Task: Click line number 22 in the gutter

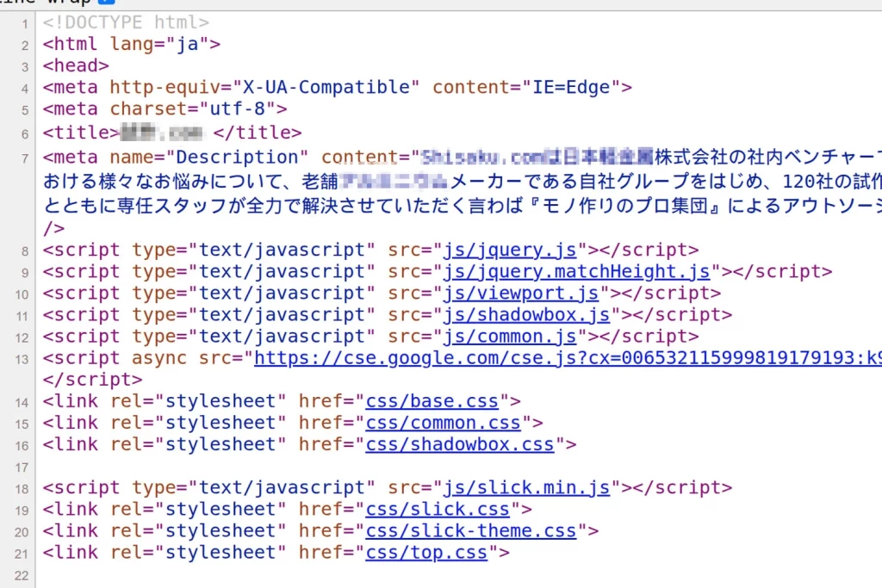Action: point(22,574)
